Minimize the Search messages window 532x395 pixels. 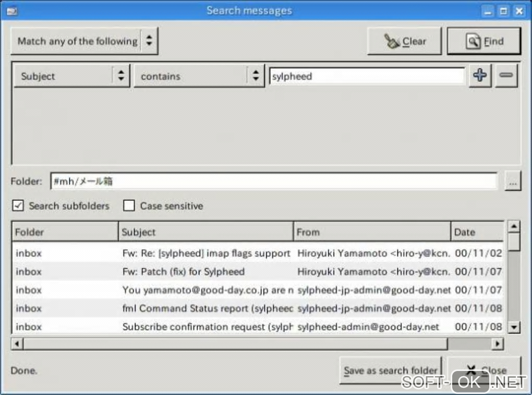pyautogui.click(x=488, y=11)
